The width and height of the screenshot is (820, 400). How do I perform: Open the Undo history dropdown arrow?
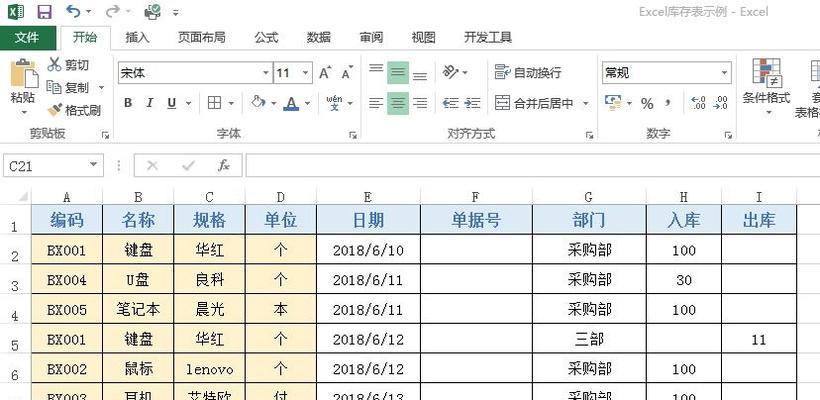click(88, 12)
